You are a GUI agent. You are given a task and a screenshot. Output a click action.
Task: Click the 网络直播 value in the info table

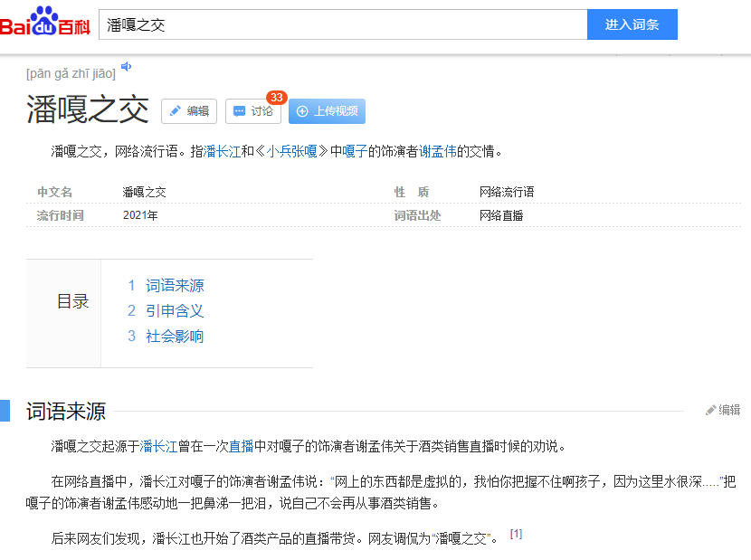(501, 215)
